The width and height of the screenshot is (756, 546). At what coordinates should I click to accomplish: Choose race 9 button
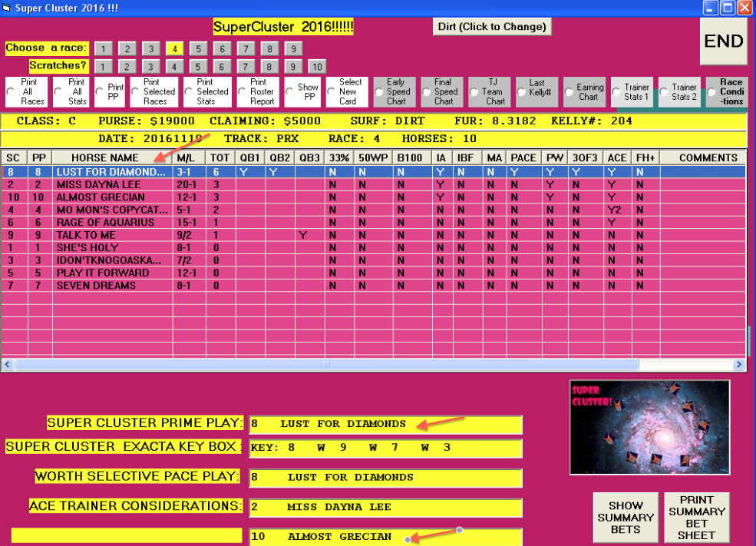tap(293, 48)
